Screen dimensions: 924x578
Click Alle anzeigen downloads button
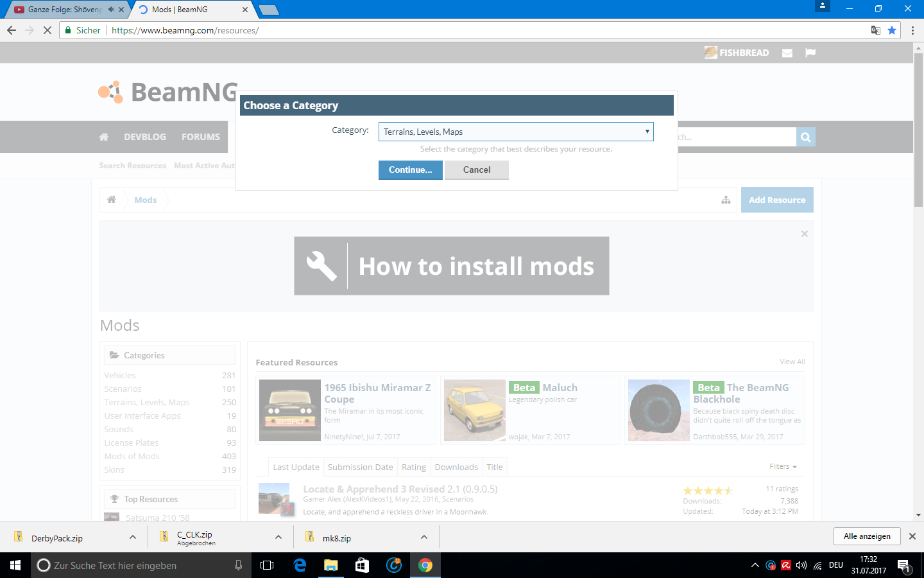click(867, 536)
